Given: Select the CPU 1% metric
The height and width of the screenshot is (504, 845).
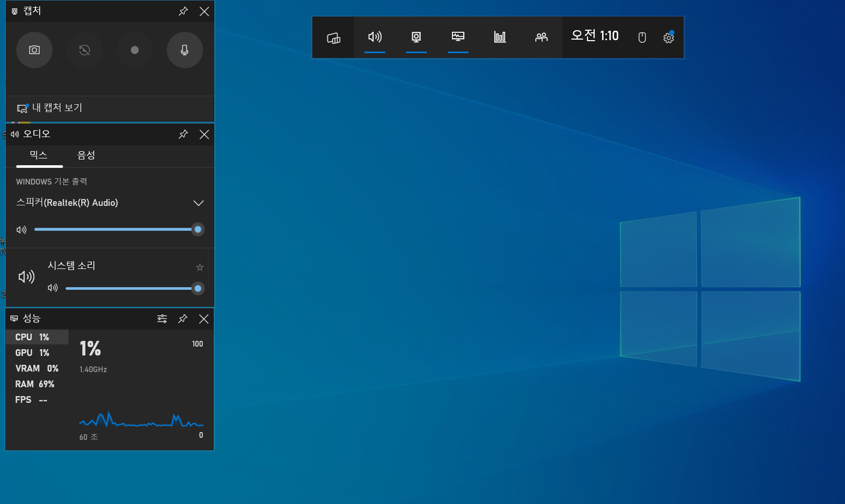Looking at the screenshot, I should [x=37, y=337].
